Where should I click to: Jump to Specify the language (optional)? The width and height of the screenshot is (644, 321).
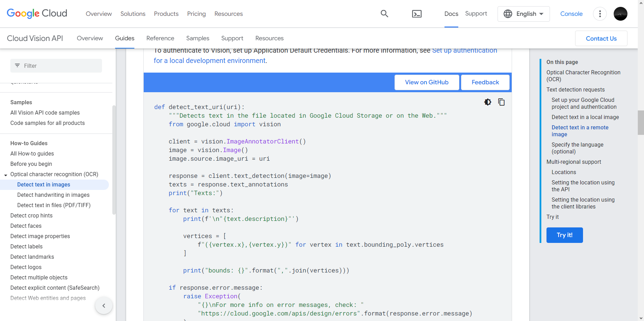pos(577,148)
